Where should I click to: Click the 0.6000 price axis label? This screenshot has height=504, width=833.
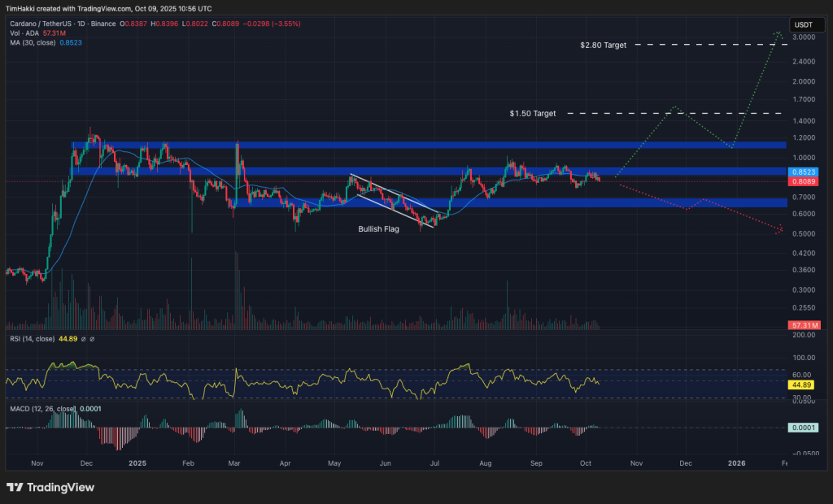pos(803,214)
